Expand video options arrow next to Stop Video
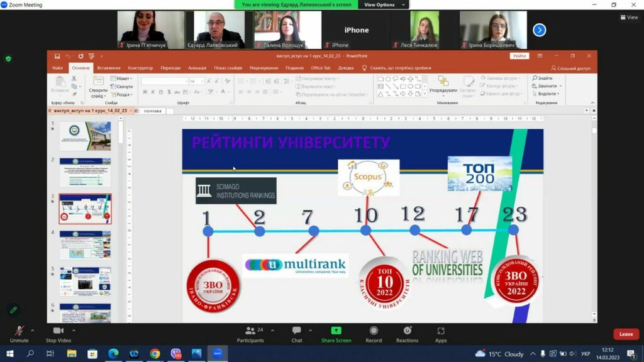Screen dimensions: 644x362 (x=74, y=330)
